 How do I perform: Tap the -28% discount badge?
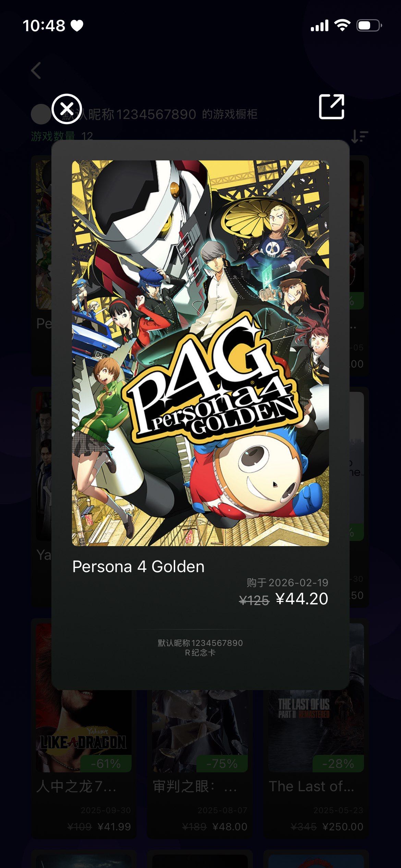click(338, 763)
